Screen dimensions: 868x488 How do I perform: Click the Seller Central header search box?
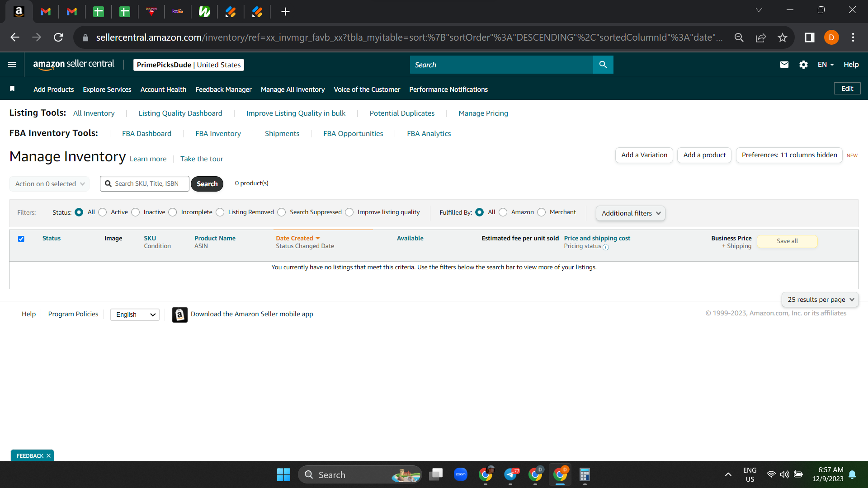(x=501, y=65)
